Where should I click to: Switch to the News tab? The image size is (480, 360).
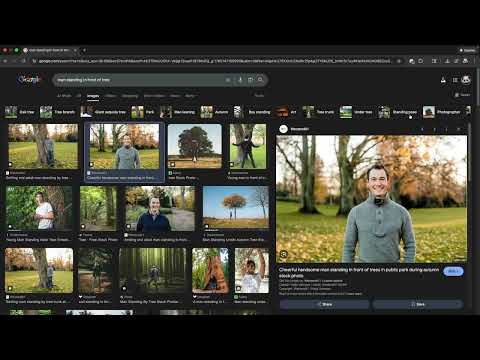point(175,96)
